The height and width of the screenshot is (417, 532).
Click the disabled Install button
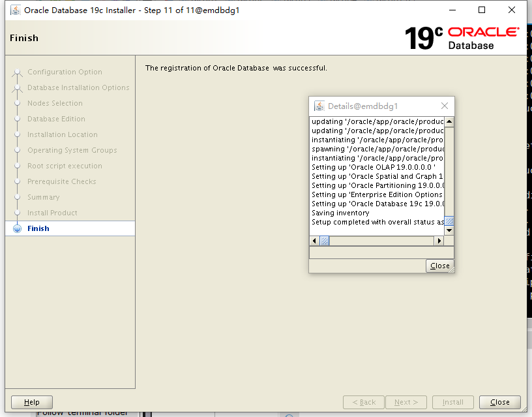(453, 402)
